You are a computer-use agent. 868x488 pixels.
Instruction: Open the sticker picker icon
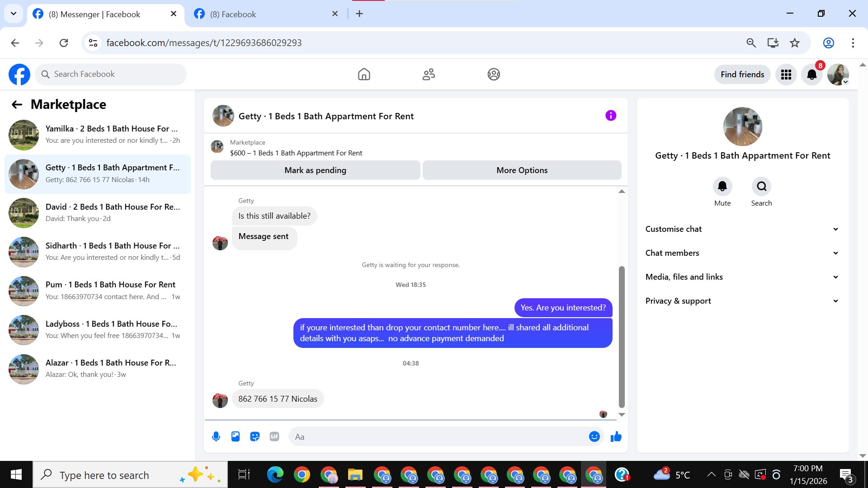tap(255, 436)
